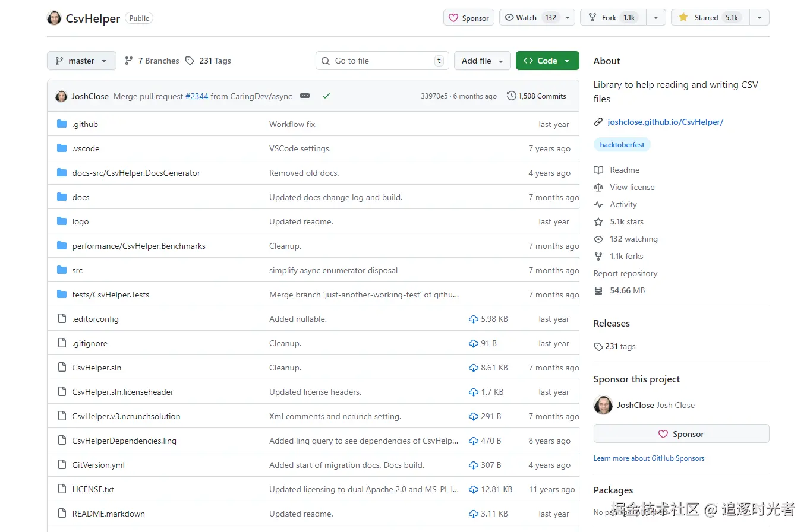Click the heart Sponsor button at top

tap(469, 18)
